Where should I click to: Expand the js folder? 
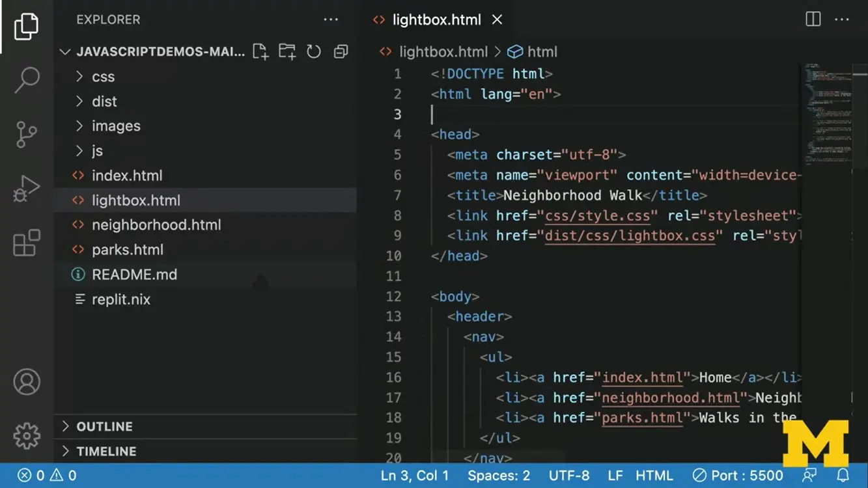[205, 151]
